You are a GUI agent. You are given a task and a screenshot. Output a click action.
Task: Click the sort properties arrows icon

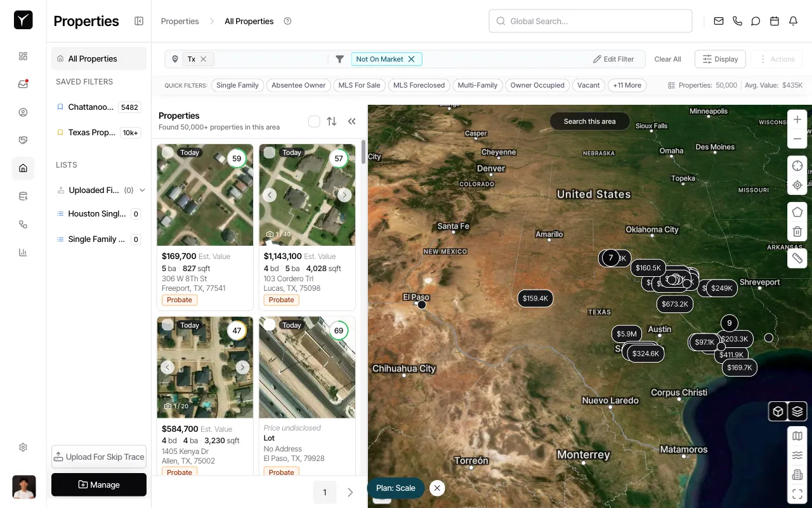[332, 121]
